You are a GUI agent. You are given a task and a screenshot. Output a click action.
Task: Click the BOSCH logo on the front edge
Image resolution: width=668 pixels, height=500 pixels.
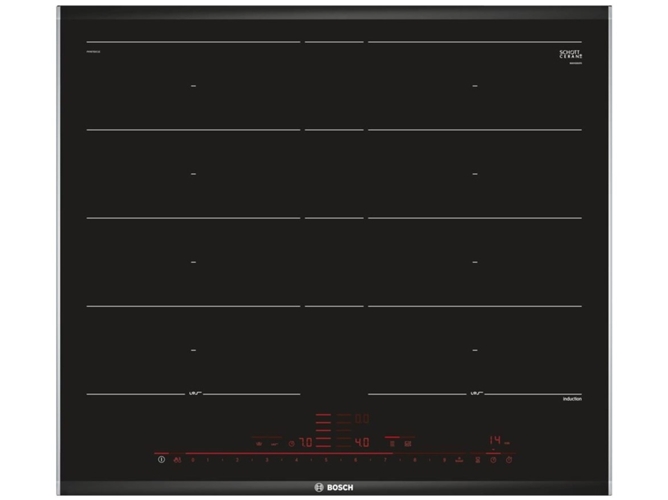click(x=334, y=487)
